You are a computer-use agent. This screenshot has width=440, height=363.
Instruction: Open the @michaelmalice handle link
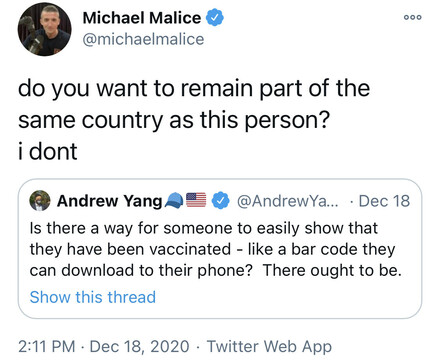click(x=143, y=40)
